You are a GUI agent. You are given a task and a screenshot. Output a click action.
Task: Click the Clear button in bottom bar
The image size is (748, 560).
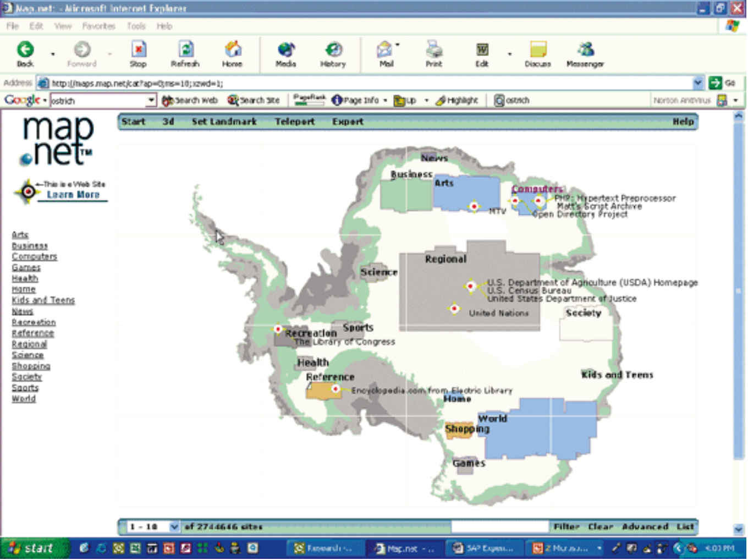[601, 526]
